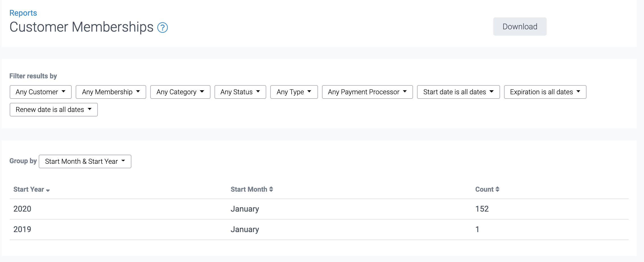
Task: Open Expiration is all dates filter
Action: (545, 92)
